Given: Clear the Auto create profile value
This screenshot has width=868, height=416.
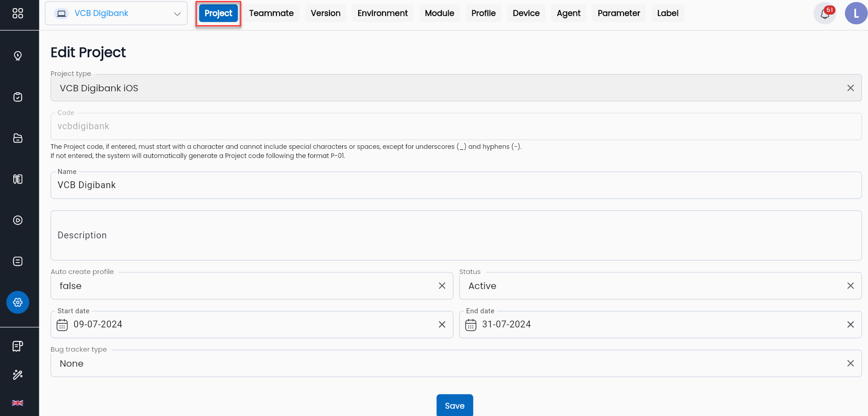Looking at the screenshot, I should click(x=442, y=285).
